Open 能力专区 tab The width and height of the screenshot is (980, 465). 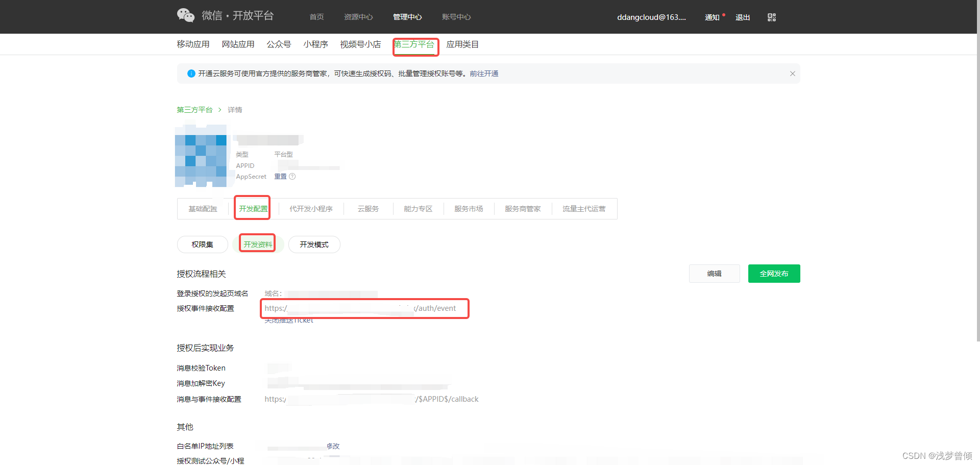click(x=418, y=209)
